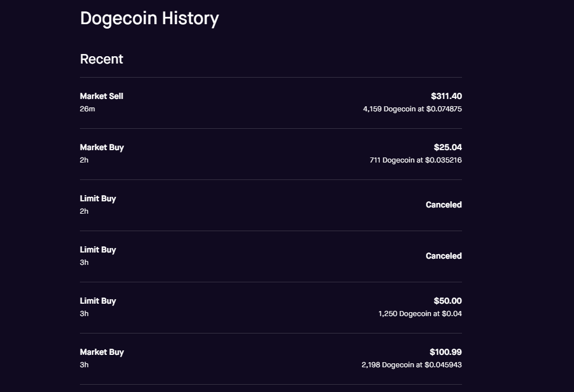Click the 2h timestamp under Market Buy

coord(84,160)
